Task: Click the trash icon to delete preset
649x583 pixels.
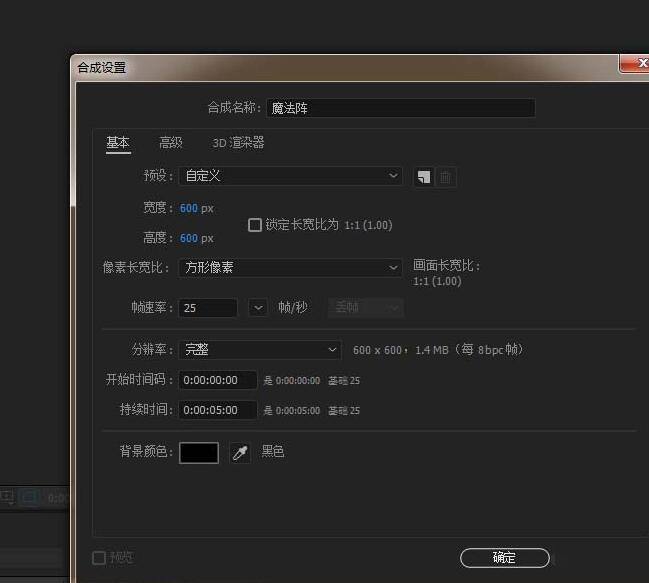Action: pos(446,177)
